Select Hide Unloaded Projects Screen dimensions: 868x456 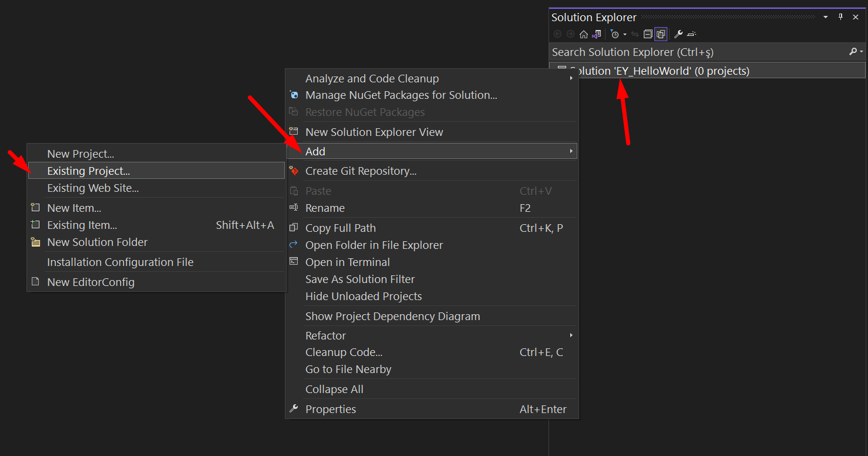432,296
